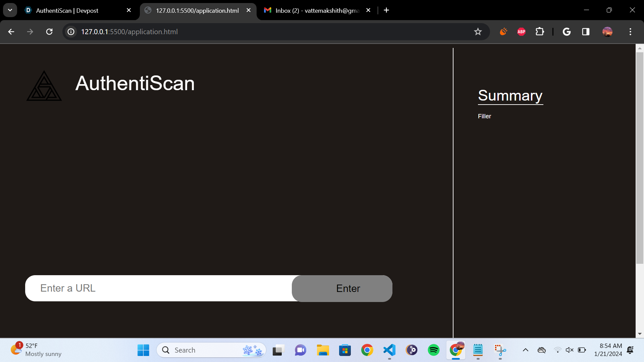Viewport: 644px width, 362px height.
Task: Click the site information icon
Action: tap(71, 32)
